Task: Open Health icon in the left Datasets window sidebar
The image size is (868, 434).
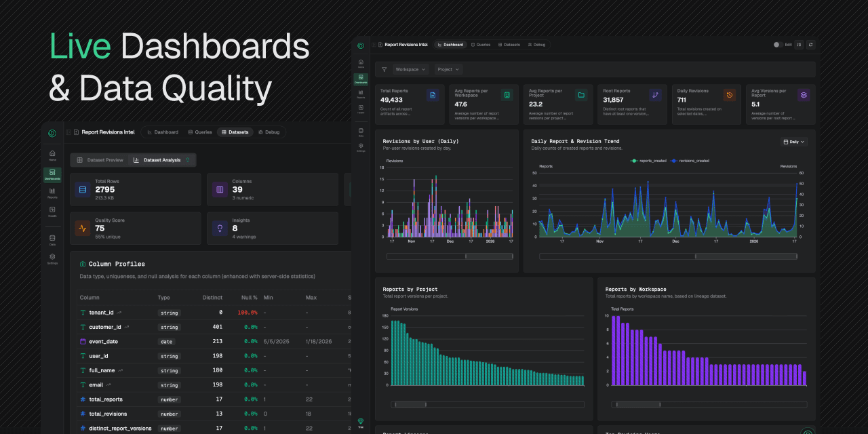Action: click(x=52, y=211)
